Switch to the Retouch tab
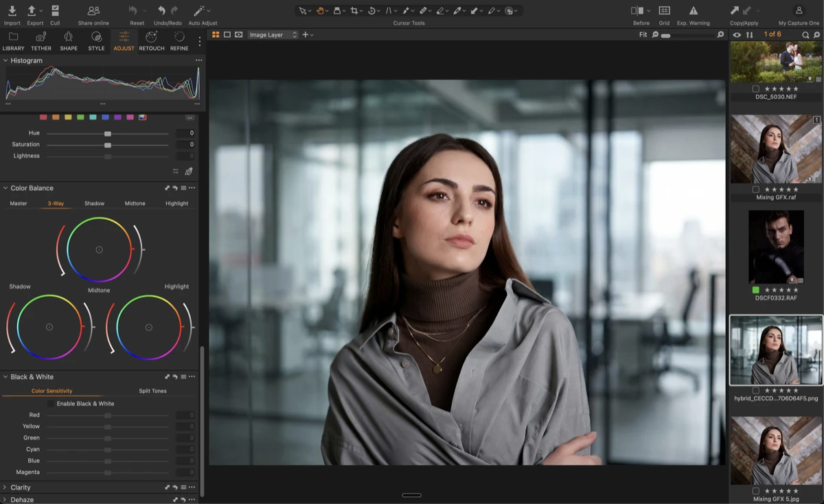Image resolution: width=824 pixels, height=504 pixels. pos(151,41)
